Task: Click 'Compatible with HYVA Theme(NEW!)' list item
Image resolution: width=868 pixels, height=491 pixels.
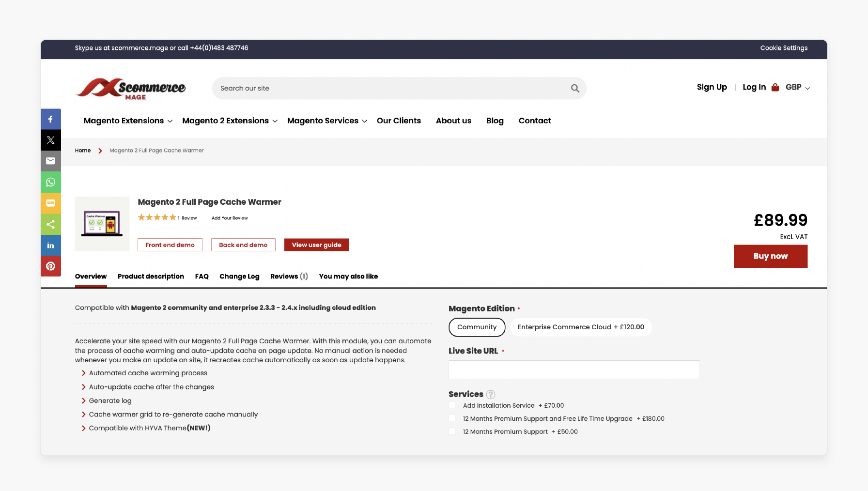Action: tap(150, 428)
